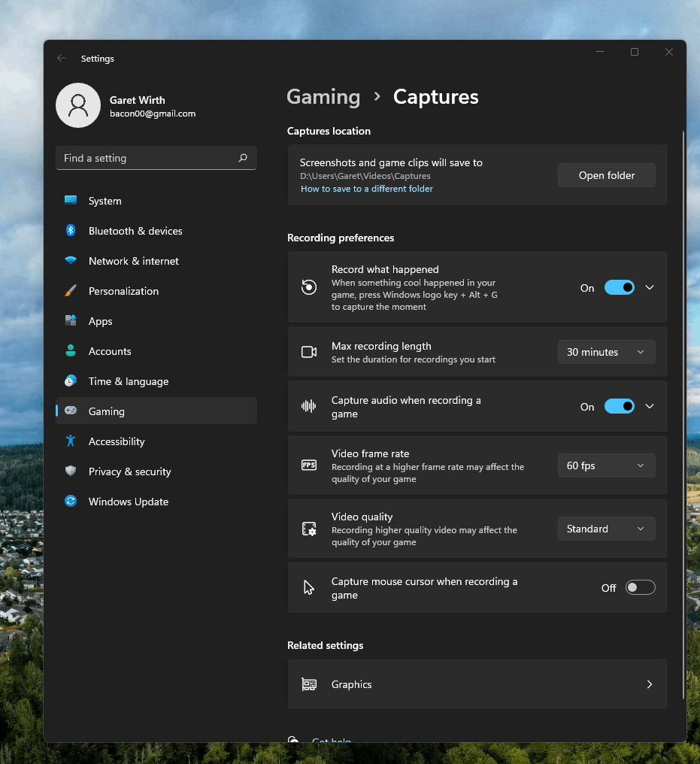700x764 pixels.
Task: Click the Graphics card icon
Action: [309, 684]
